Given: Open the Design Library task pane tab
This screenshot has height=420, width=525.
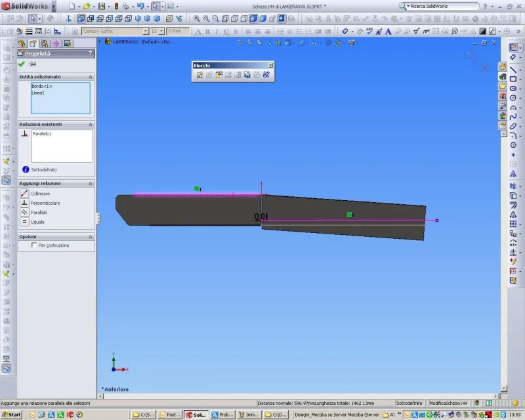Looking at the screenshot, I should (x=503, y=77).
